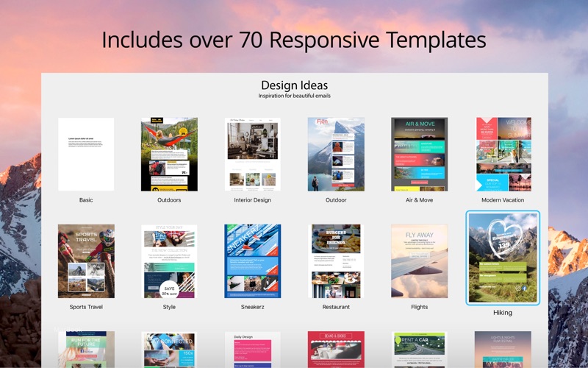Click the "Air & Move" label
The height and width of the screenshot is (368, 588).
click(x=419, y=200)
